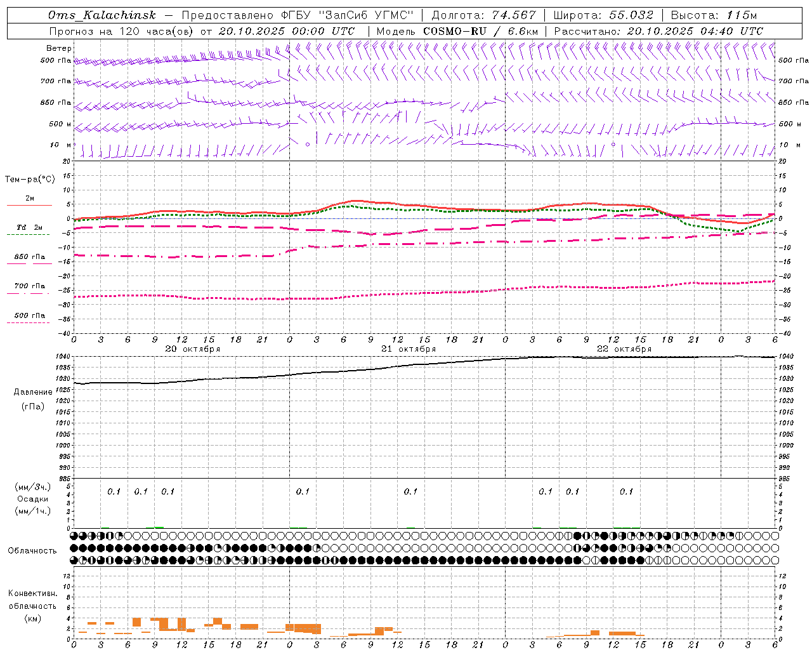Image resolution: width=812 pixels, height=650 pixels.
Task: Click the 'Td 2м' dew point legend label
Action: [x=30, y=227]
